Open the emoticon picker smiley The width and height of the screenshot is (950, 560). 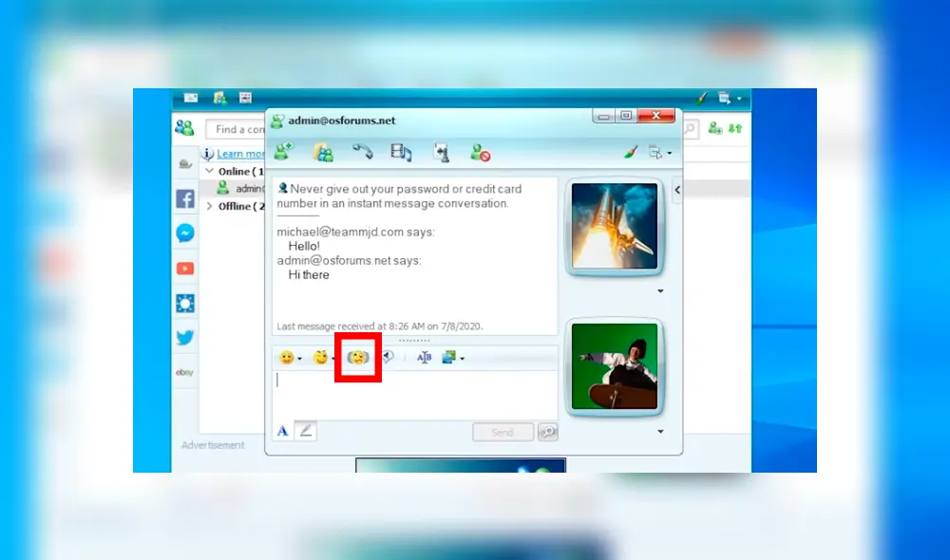pos(285,358)
